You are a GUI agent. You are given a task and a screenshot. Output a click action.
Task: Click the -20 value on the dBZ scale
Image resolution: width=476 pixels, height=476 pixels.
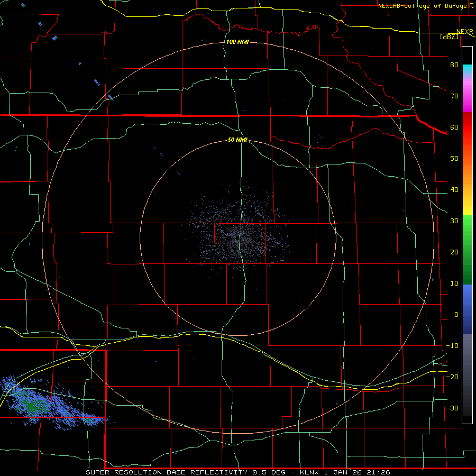(452, 377)
